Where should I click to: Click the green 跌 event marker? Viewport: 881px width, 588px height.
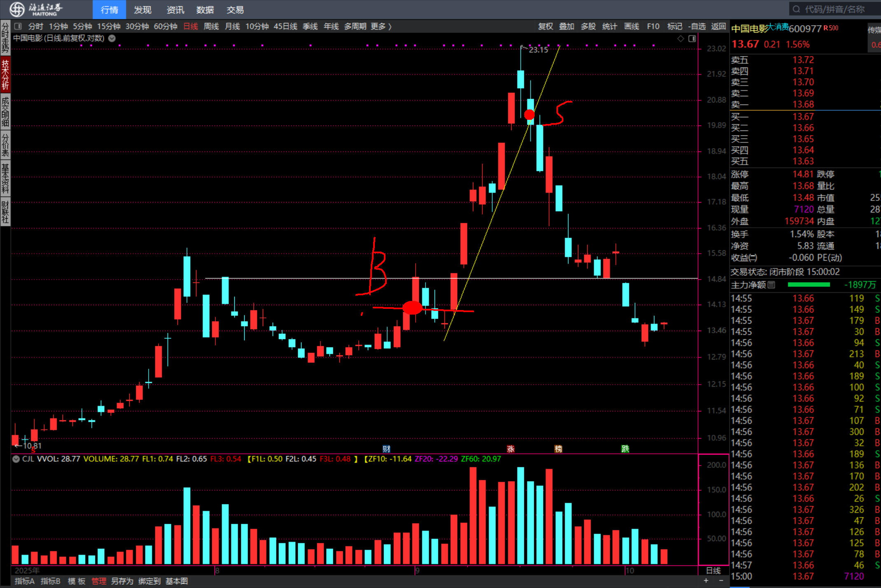pos(625,449)
